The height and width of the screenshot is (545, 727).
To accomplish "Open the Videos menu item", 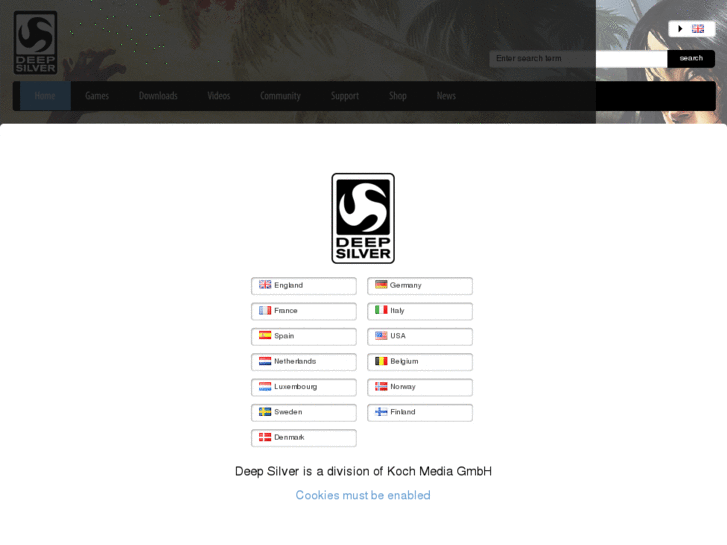I will (x=219, y=96).
